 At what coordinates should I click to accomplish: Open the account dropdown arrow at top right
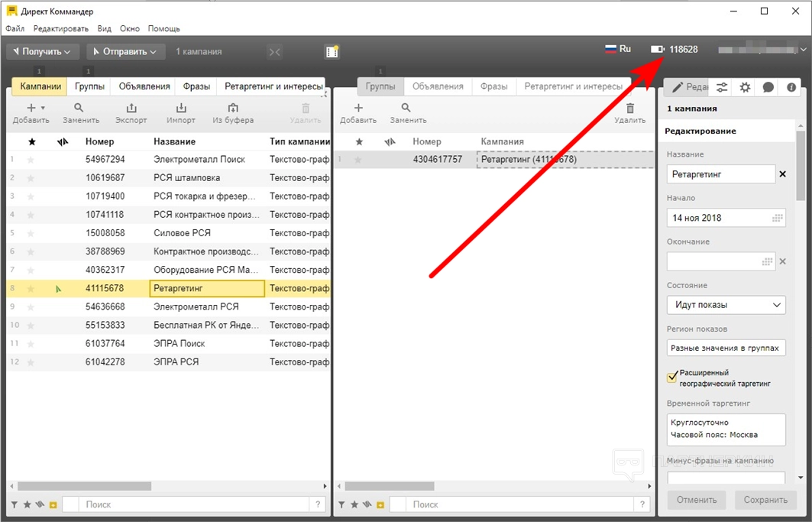click(803, 50)
